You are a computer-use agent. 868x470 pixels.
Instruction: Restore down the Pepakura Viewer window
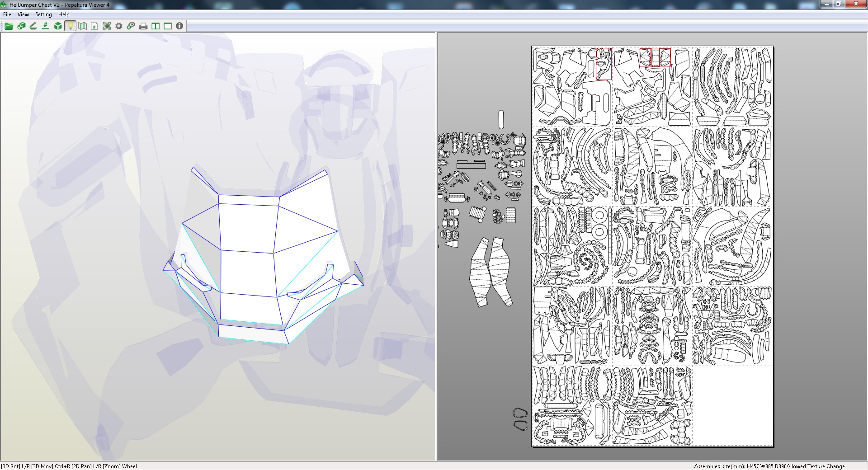[839, 4]
